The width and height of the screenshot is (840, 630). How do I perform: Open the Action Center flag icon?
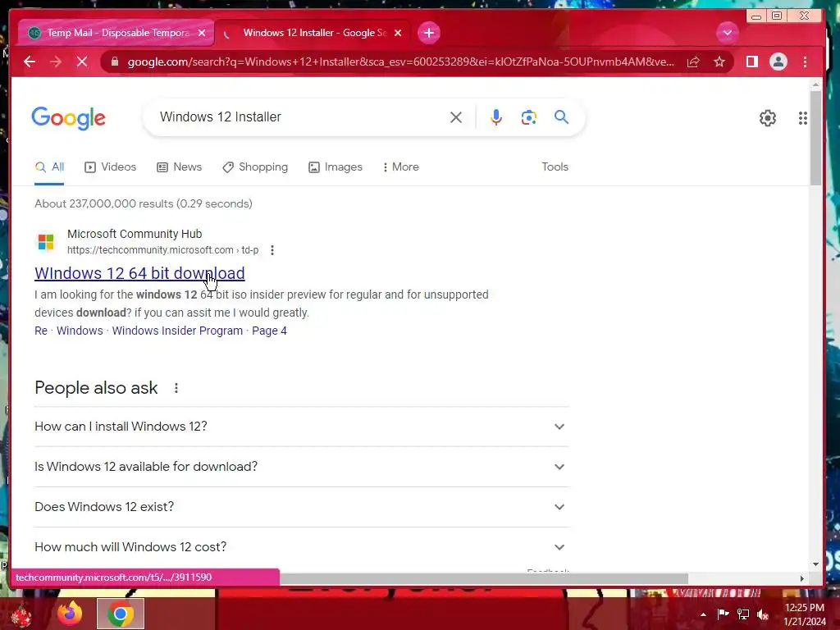(723, 614)
